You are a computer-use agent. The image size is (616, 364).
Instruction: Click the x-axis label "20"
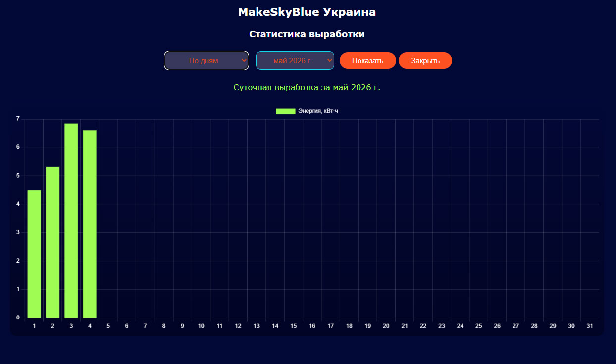(386, 326)
